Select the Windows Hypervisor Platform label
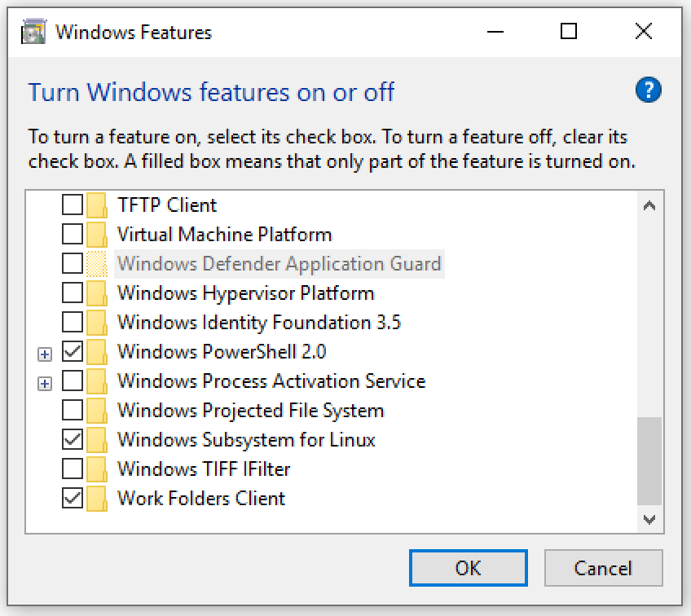Image resolution: width=691 pixels, height=616 pixels. (246, 293)
